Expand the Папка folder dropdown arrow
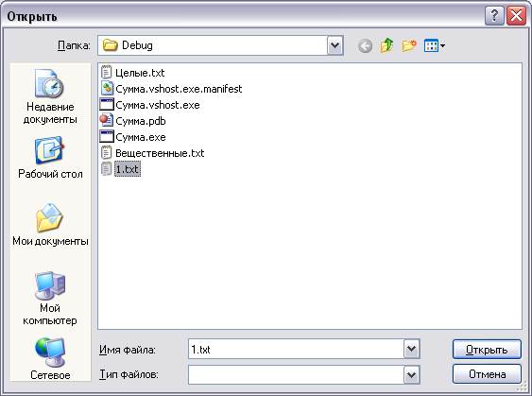The width and height of the screenshot is (532, 396). click(335, 45)
